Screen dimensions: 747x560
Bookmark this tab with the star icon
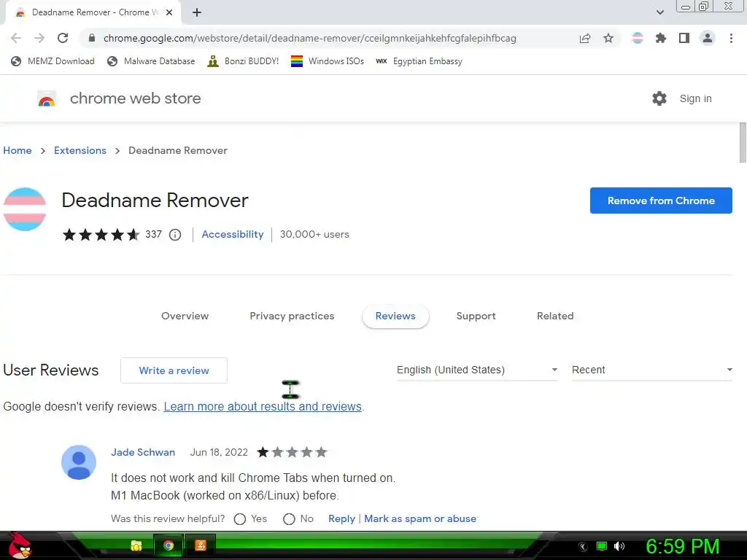pos(608,38)
